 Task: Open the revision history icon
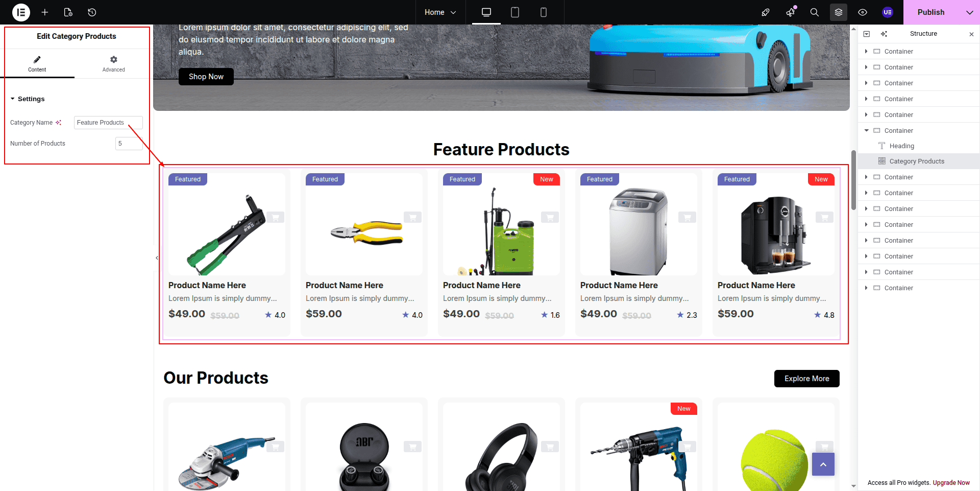pyautogui.click(x=92, y=12)
